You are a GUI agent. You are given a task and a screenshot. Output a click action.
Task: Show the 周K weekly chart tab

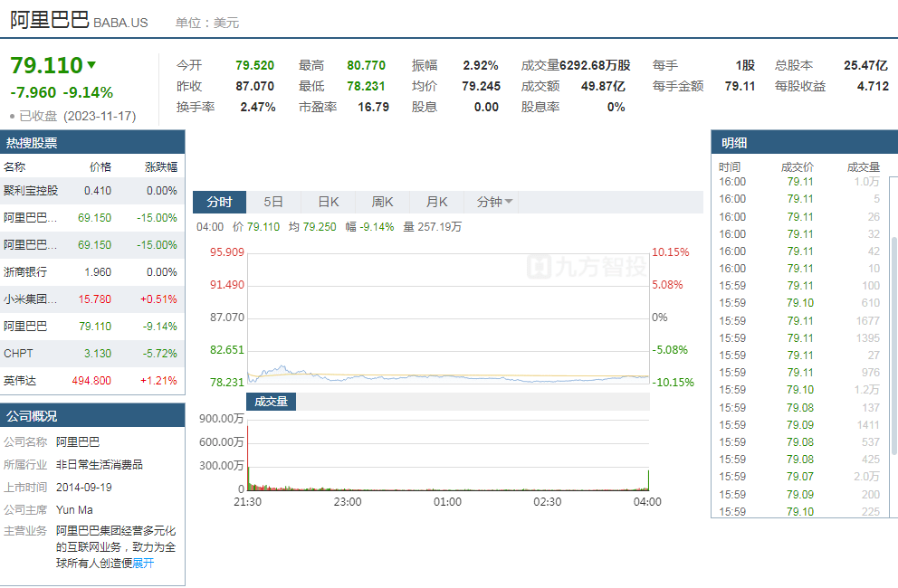382,202
